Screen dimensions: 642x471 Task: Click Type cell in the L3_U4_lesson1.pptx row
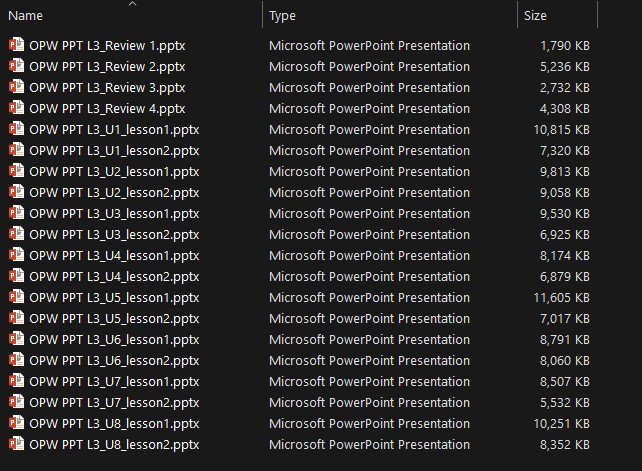[x=369, y=256]
